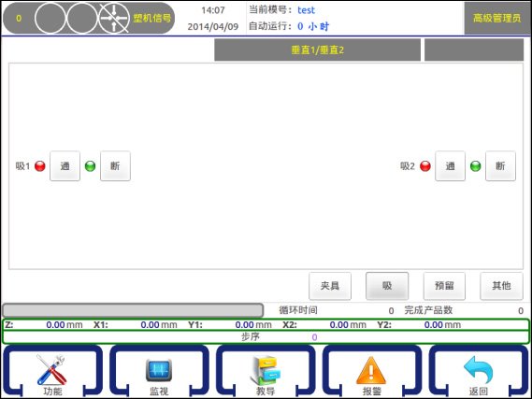Click the gray progress bar

(x=133, y=310)
